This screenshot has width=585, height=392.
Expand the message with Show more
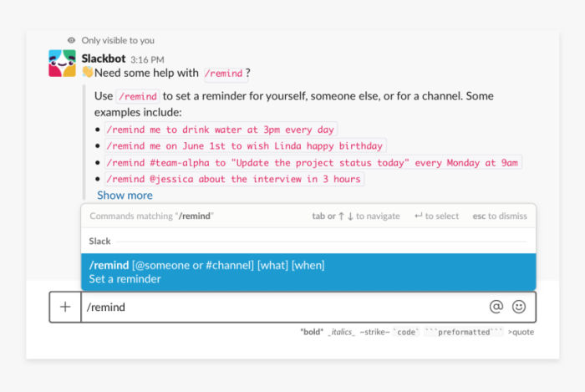pyautogui.click(x=125, y=196)
